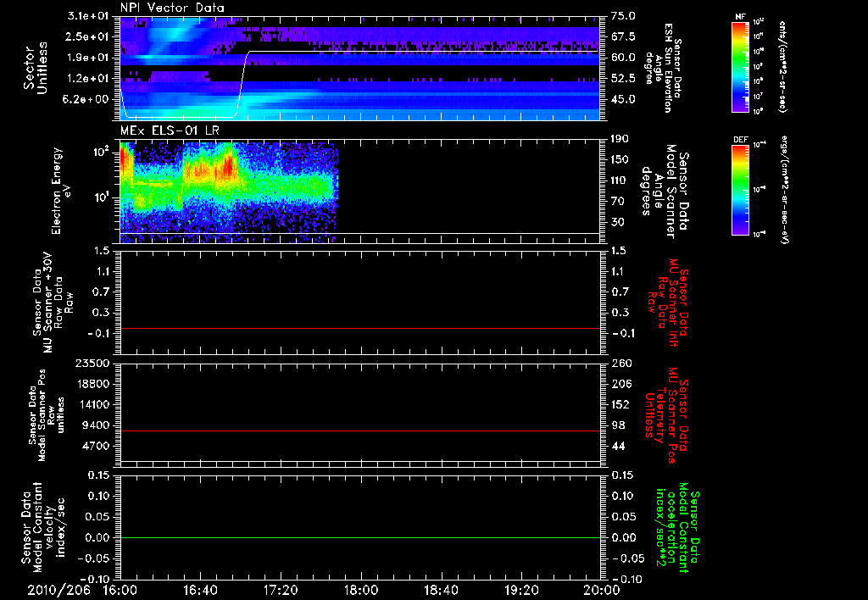The height and width of the screenshot is (600, 868).
Task: Click the "3.1e+01" sector tick label
Action: [x=88, y=16]
